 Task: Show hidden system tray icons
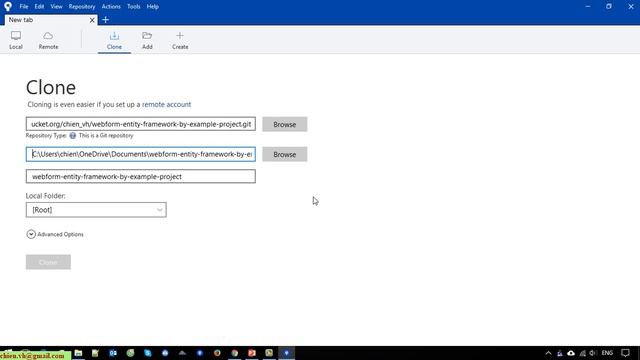click(x=548, y=353)
